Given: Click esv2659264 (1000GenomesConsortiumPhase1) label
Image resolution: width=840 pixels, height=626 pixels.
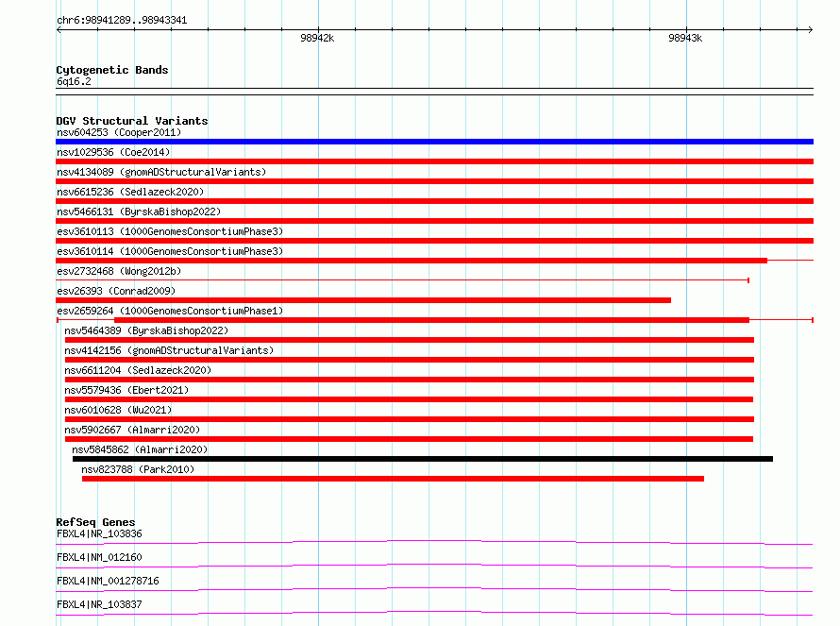Looking at the screenshot, I should point(170,311).
